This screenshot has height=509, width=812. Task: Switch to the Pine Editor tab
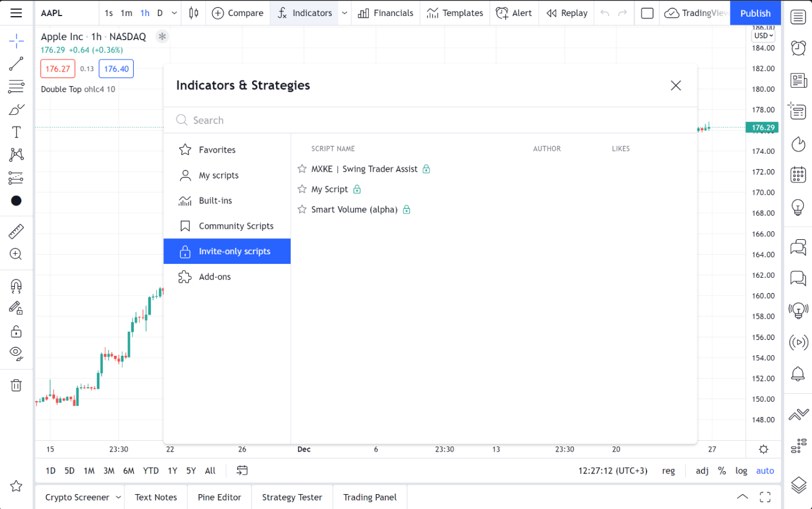pyautogui.click(x=219, y=497)
